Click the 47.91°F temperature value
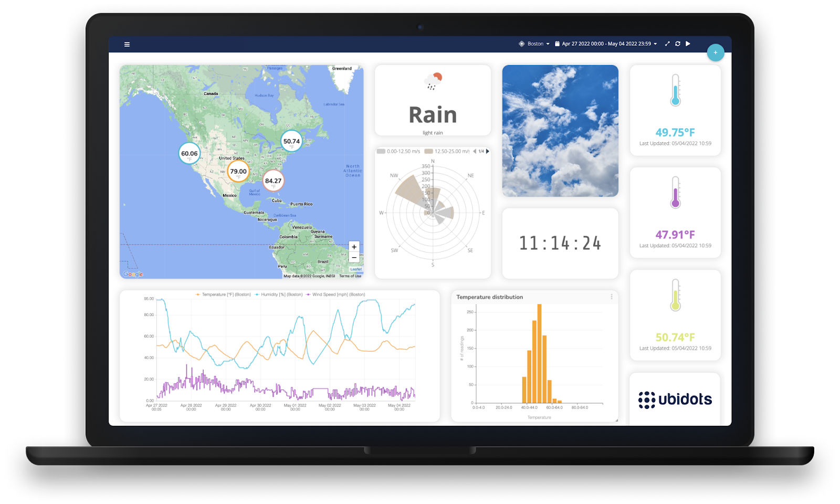The image size is (840, 504). 675,235
